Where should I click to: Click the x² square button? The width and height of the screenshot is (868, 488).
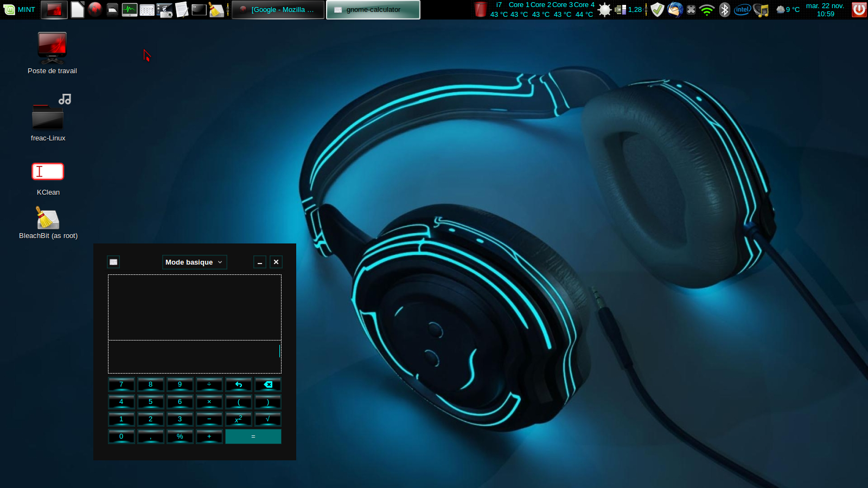tap(239, 419)
